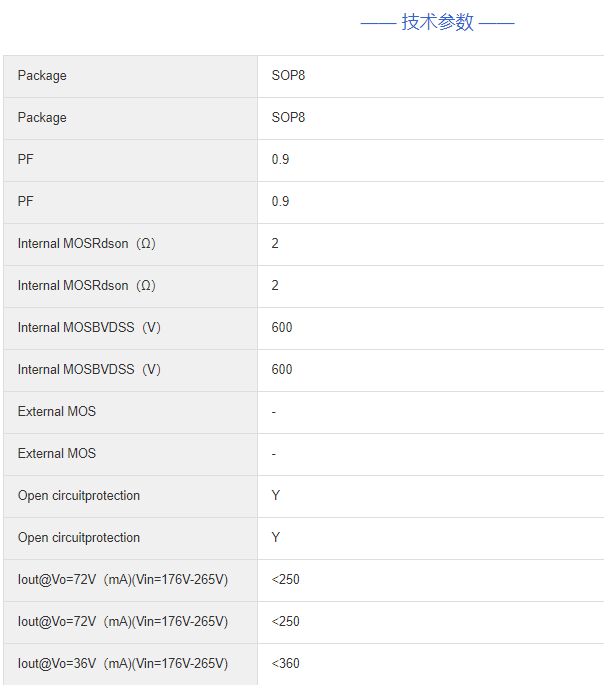Click the second Package row label
The height and width of the screenshot is (685, 604).
pyautogui.click(x=42, y=118)
